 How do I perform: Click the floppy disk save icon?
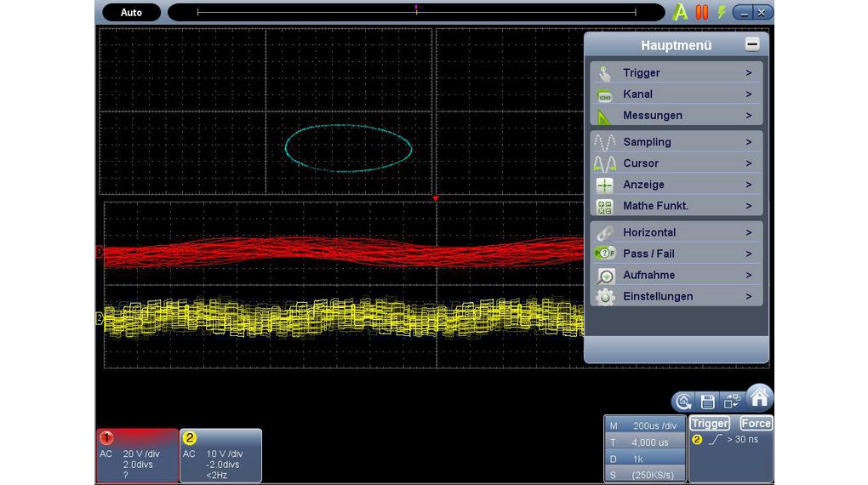tap(707, 402)
